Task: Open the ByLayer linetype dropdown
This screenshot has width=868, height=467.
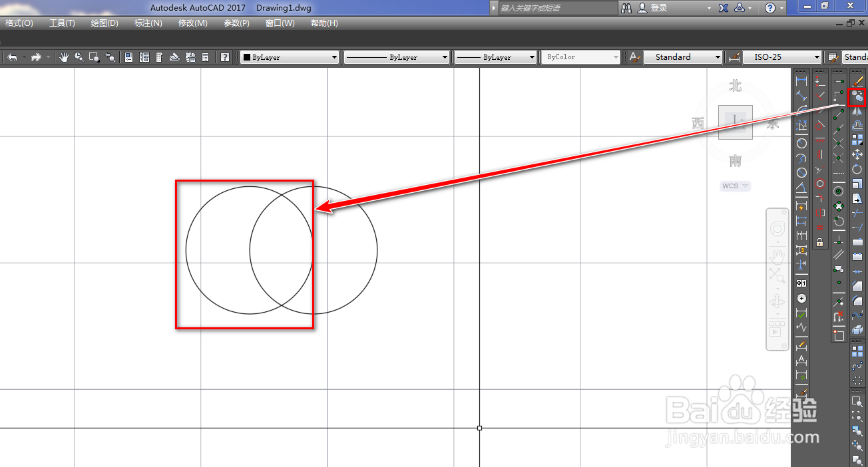Action: pos(397,57)
